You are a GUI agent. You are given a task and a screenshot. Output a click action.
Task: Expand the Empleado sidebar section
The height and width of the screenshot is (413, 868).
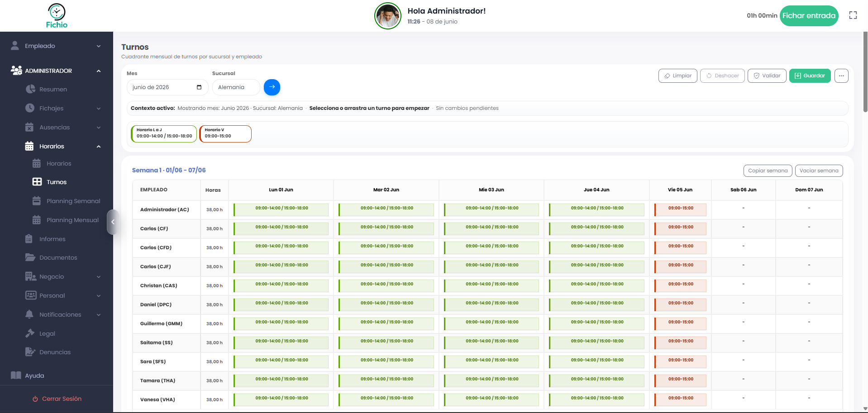click(57, 46)
